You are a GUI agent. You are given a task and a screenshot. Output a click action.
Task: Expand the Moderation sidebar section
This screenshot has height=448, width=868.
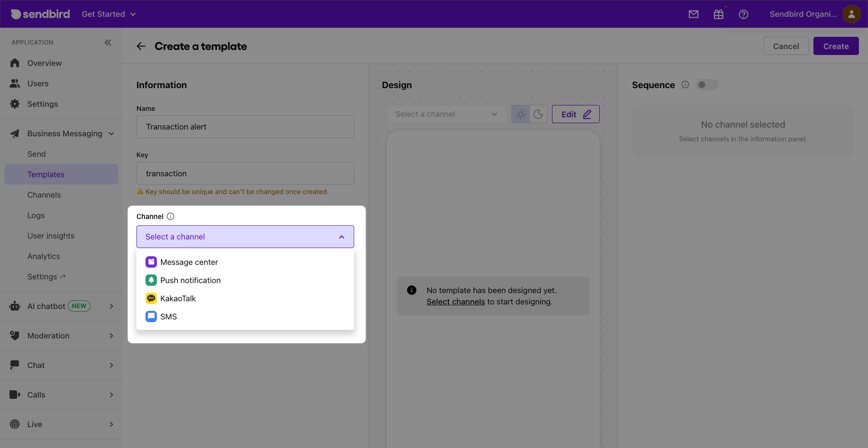48,335
